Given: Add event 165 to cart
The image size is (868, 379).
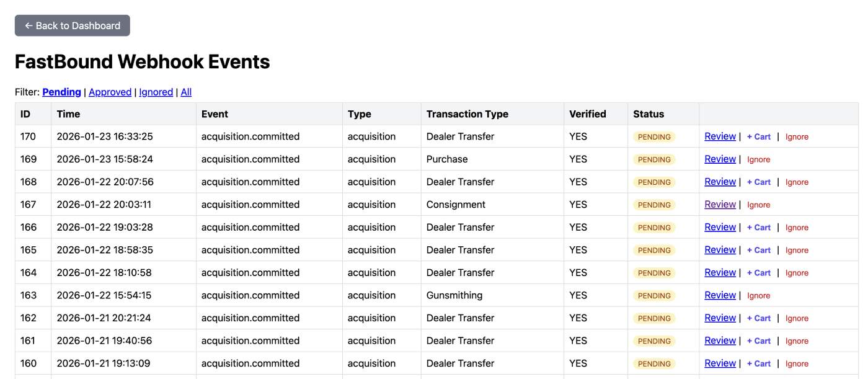Looking at the screenshot, I should [759, 249].
